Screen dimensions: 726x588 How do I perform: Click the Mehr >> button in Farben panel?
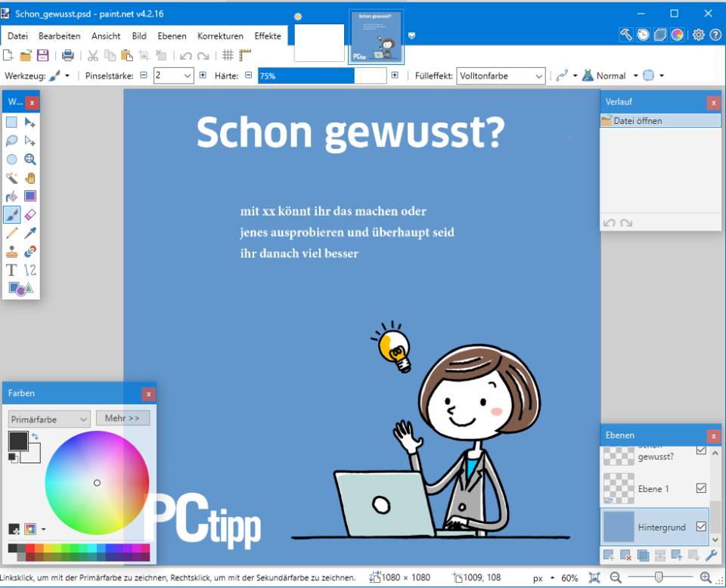pos(123,418)
